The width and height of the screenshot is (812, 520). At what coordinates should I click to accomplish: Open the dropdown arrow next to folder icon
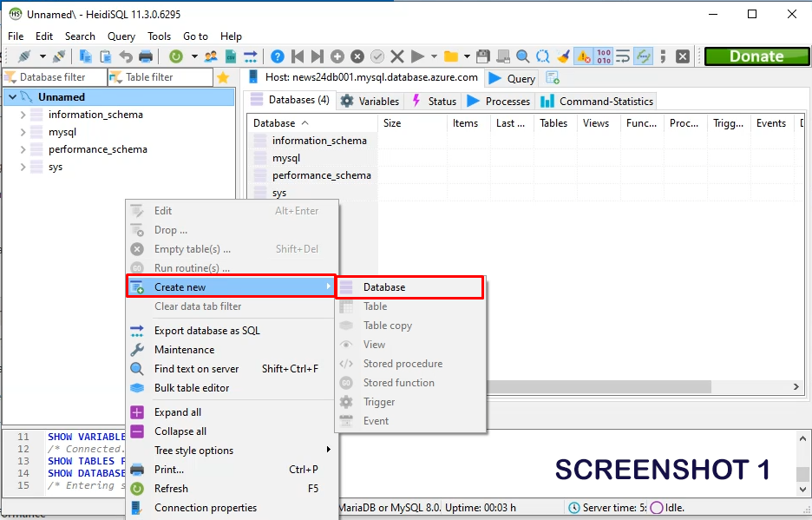pyautogui.click(x=468, y=56)
